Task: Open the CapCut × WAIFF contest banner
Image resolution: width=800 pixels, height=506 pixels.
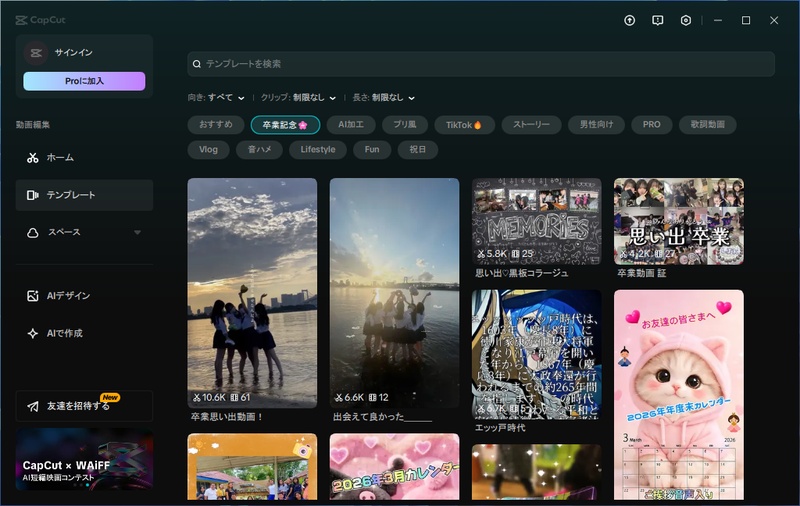Action: coord(84,460)
